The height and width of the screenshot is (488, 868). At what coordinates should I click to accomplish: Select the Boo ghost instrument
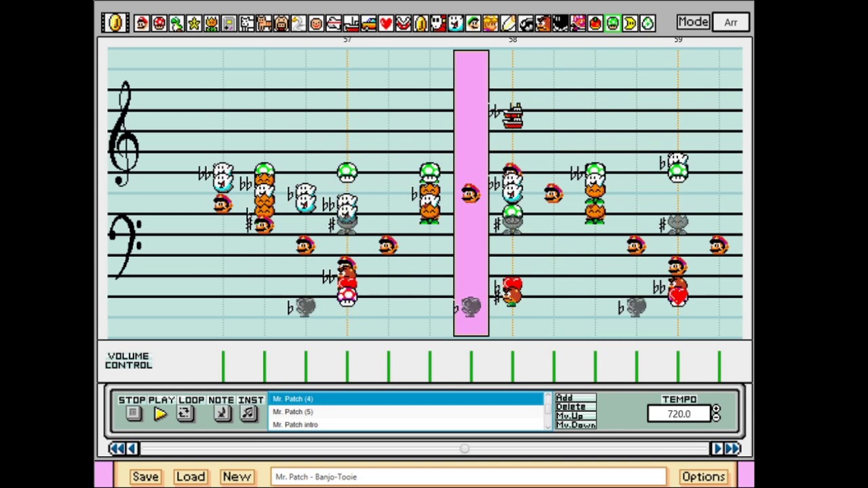(456, 23)
